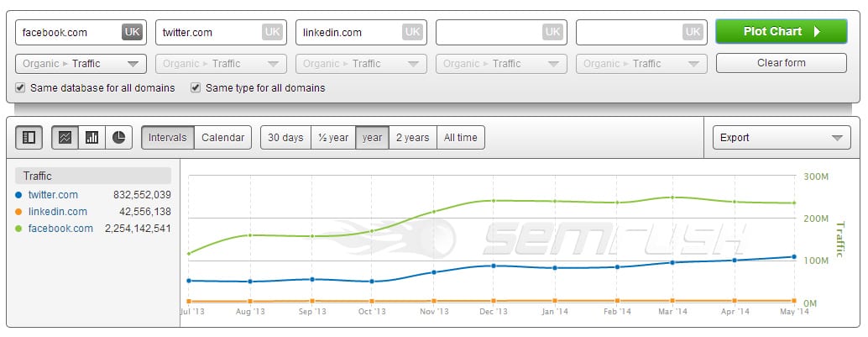Toggle 'Same database for all domains' checkbox

coord(20,87)
